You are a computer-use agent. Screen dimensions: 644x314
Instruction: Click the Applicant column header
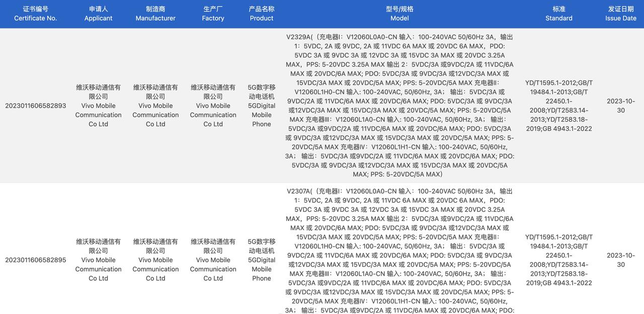point(98,14)
